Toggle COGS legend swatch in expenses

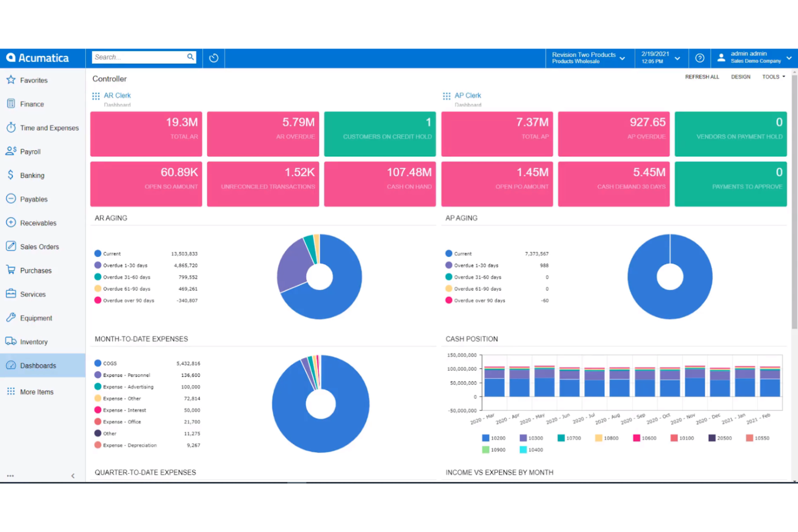click(98, 363)
